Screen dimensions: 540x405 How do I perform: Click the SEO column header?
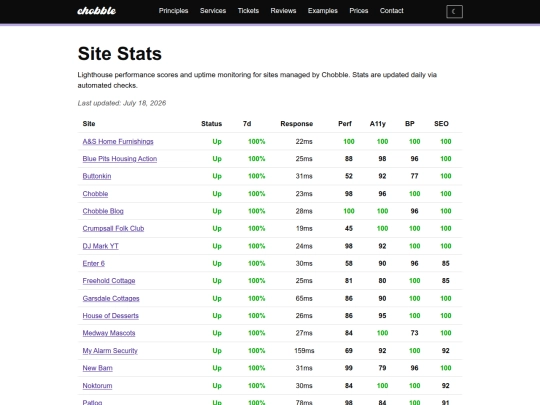point(441,124)
